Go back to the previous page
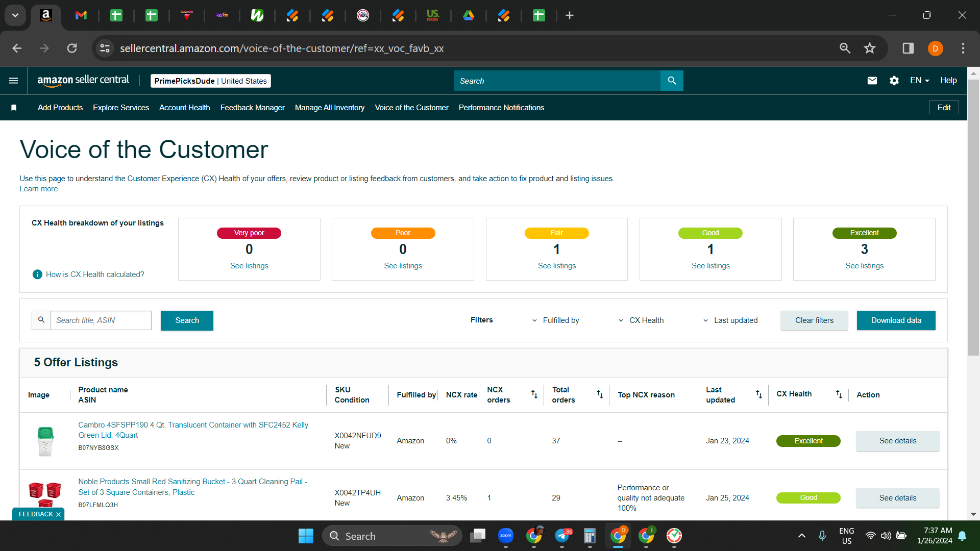This screenshot has width=980, height=551. click(17, 48)
